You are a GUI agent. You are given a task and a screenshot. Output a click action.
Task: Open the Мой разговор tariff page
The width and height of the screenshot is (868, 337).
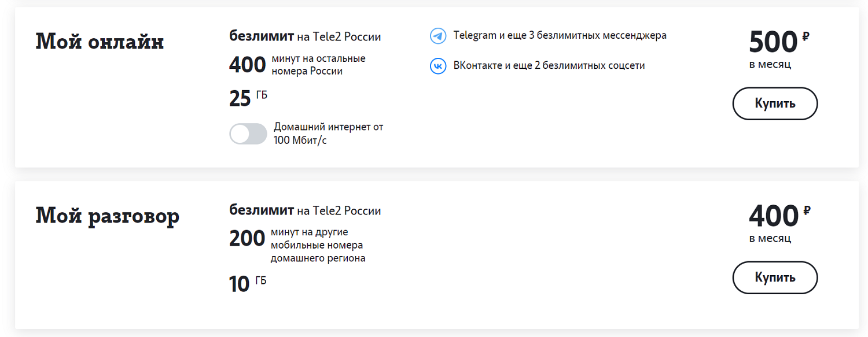coord(108,215)
